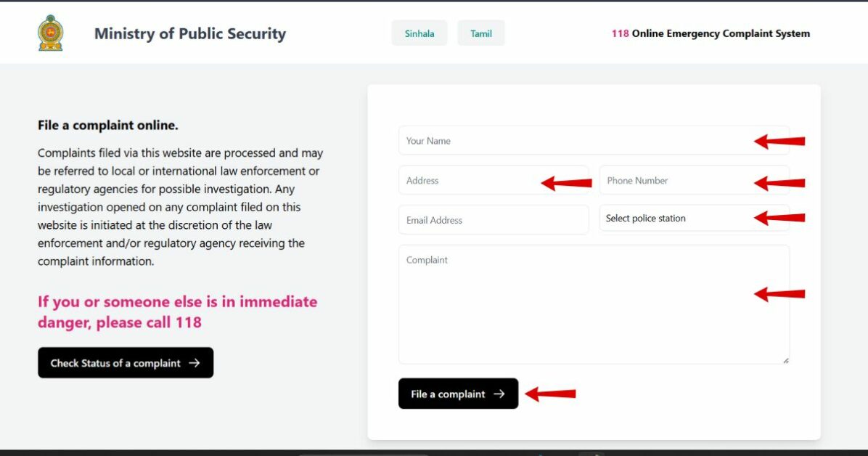Click red arrow pointing at Phone Number field
This screenshot has height=456, width=868.
pos(779,183)
